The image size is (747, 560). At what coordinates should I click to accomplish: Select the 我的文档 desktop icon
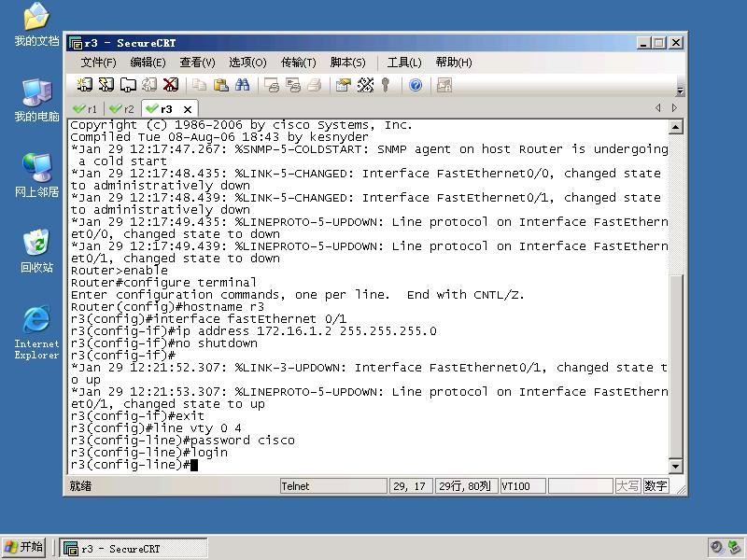tap(36, 24)
